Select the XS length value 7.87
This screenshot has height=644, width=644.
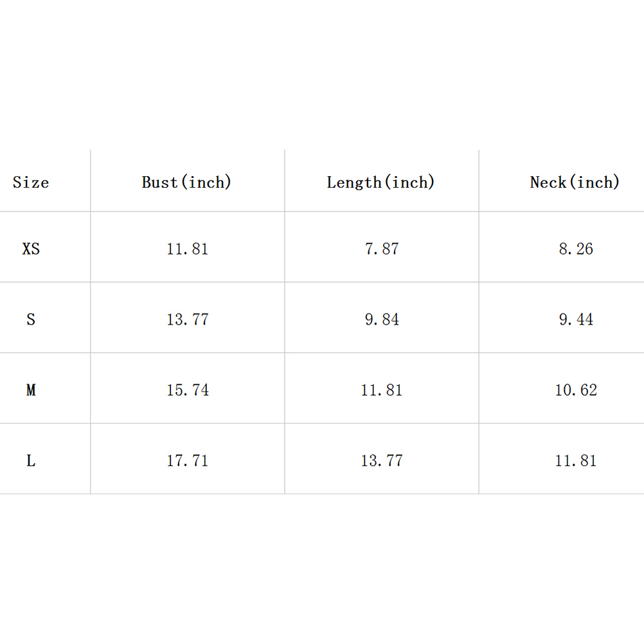tap(382, 249)
